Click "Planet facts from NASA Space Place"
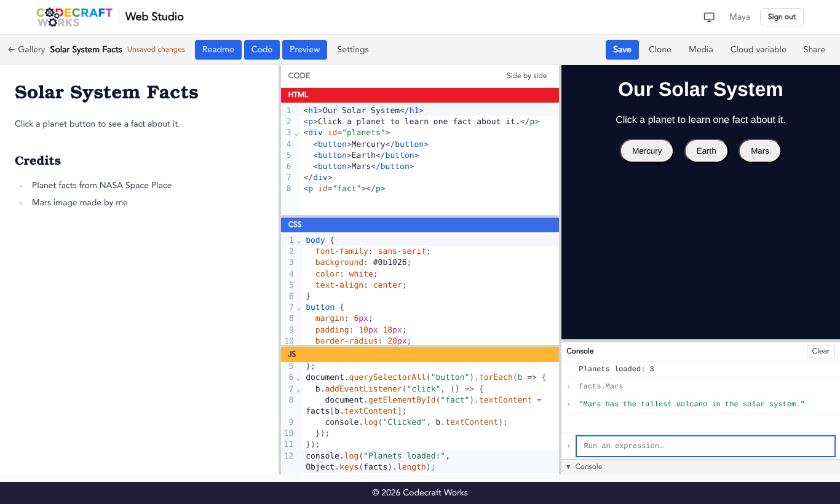This screenshot has height=504, width=840. (x=102, y=185)
